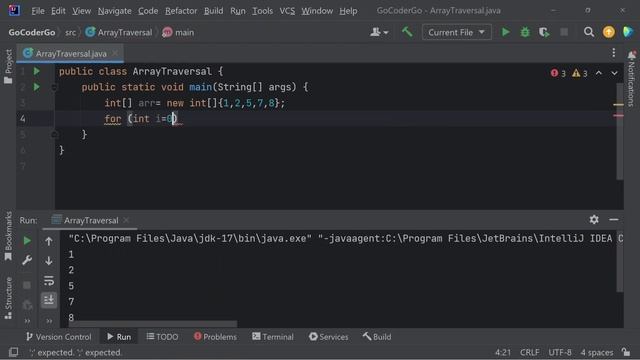Open the Structure tool window

pyautogui.click(x=8, y=298)
